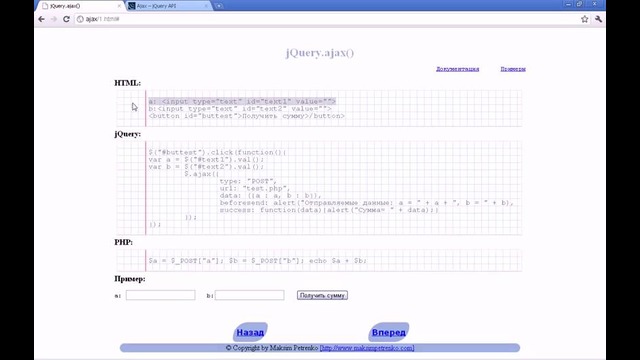Click the jQuery.ajax() page heading
The width and height of the screenshot is (640, 360).
point(320,53)
